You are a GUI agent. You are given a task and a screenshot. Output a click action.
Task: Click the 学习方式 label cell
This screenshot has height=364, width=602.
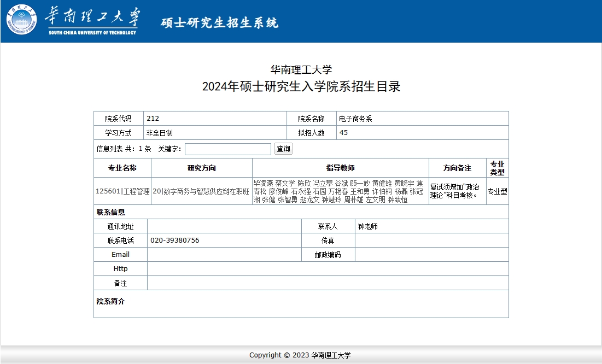[x=119, y=133]
